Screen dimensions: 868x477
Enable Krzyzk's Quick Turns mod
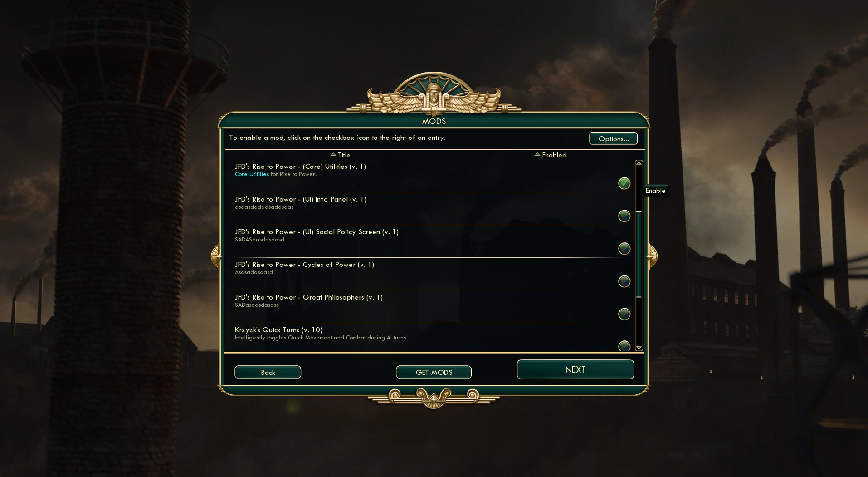624,346
